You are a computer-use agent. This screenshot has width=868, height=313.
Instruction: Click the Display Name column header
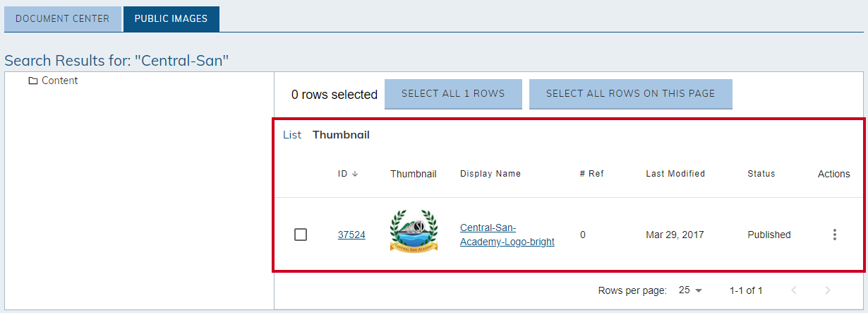click(490, 174)
